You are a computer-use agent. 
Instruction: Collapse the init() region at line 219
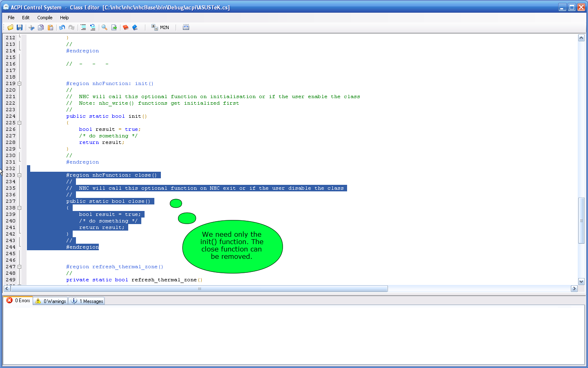tap(19, 83)
